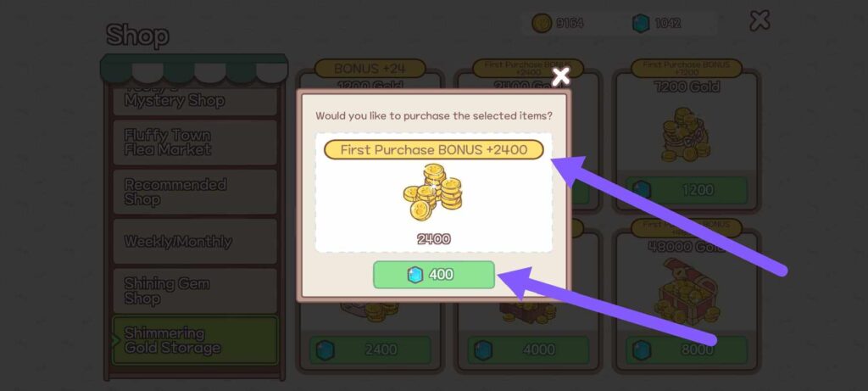Click the 4000 gem price button
The image size is (868, 391).
[528, 350]
